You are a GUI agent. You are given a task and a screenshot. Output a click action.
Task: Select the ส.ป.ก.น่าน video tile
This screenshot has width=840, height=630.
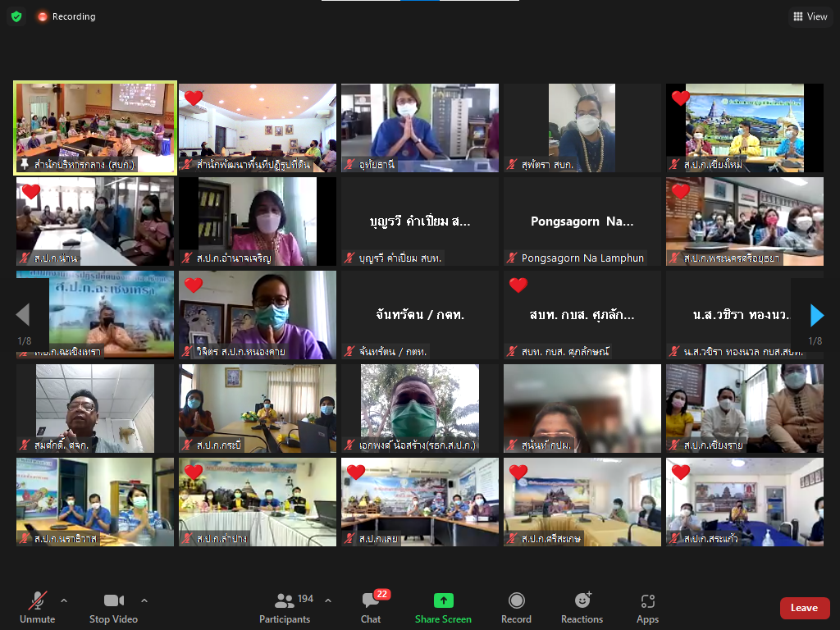click(95, 221)
